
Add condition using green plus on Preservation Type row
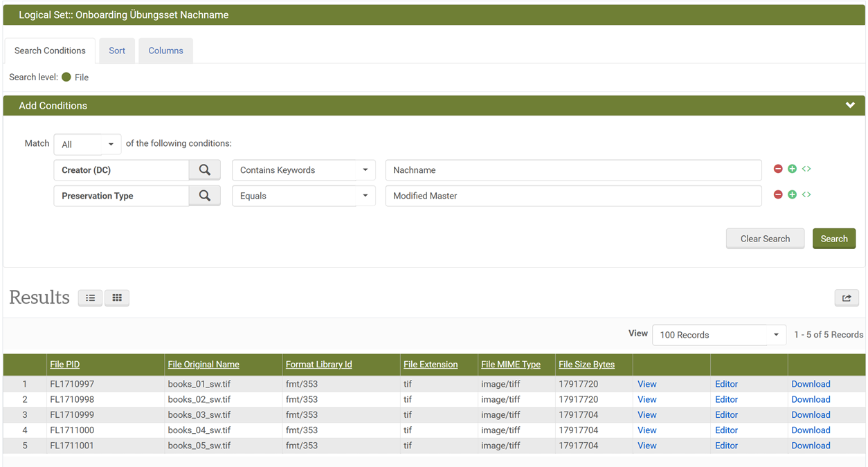click(x=792, y=195)
